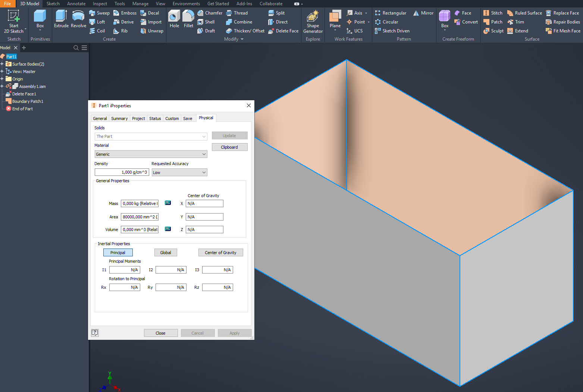Show Center of Gravity inertial properties
This screenshot has width=583, height=392.
tap(220, 252)
